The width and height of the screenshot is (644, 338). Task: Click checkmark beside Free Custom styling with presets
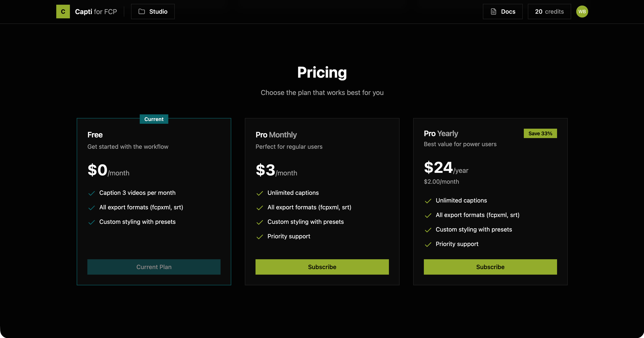click(91, 222)
